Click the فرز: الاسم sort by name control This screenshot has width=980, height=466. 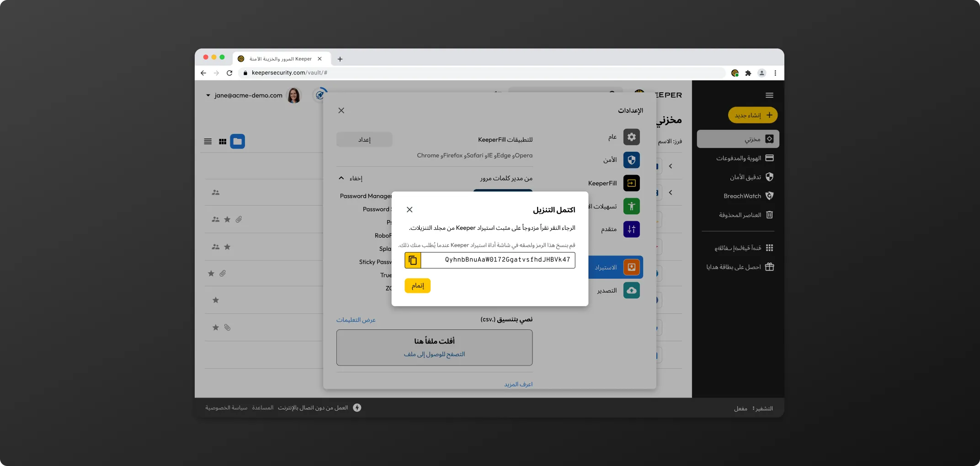click(670, 142)
